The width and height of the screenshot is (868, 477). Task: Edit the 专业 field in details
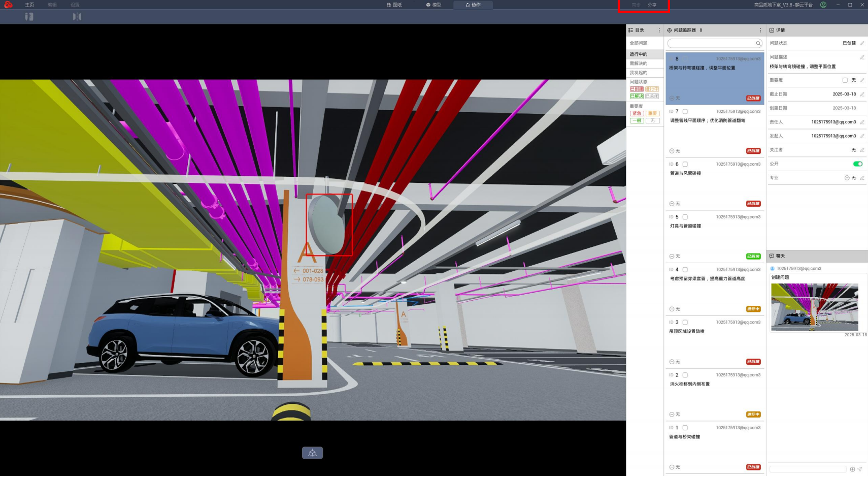pos(862,178)
